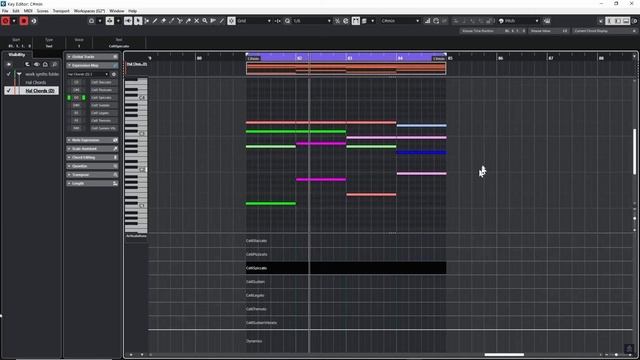Click the toolbar settings gear icon

(635, 21)
